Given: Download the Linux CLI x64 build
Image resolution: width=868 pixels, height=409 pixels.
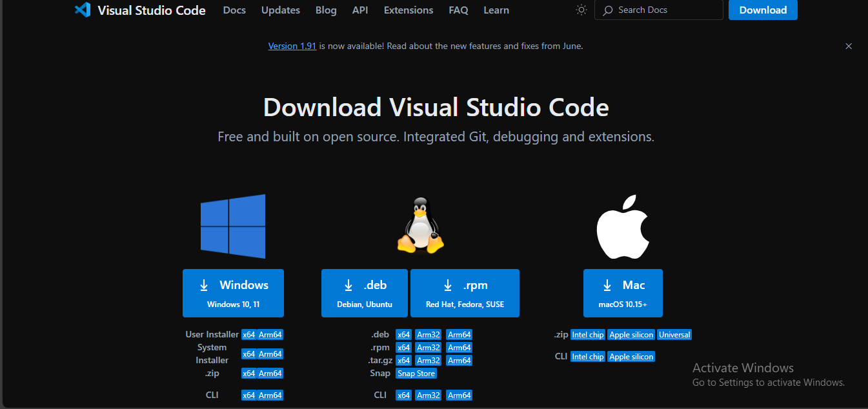Looking at the screenshot, I should click(404, 395).
